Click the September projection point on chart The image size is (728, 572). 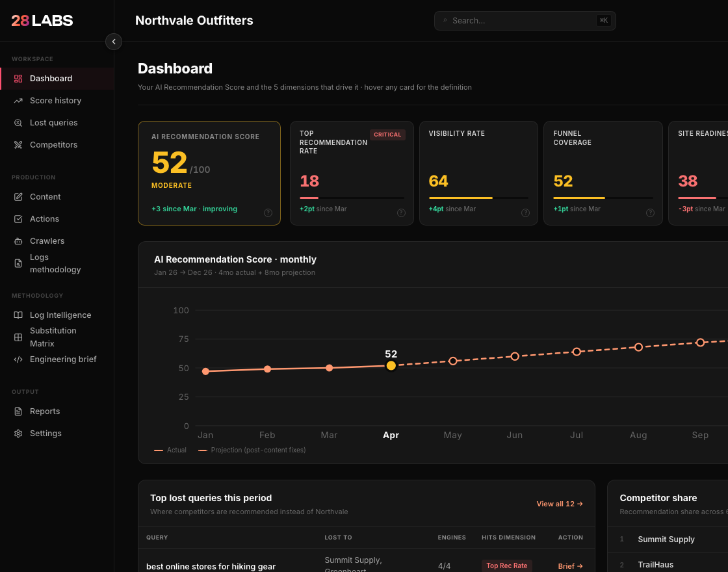click(x=700, y=343)
